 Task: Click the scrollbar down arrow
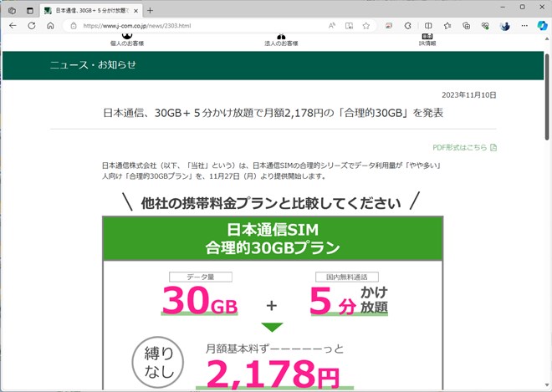pyautogui.click(x=548, y=385)
